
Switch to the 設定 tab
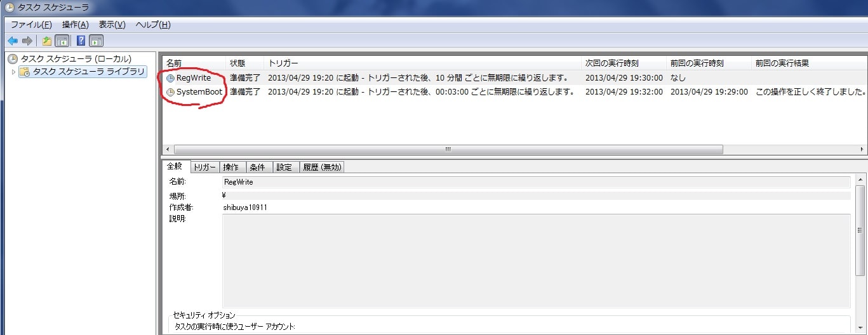tap(285, 167)
